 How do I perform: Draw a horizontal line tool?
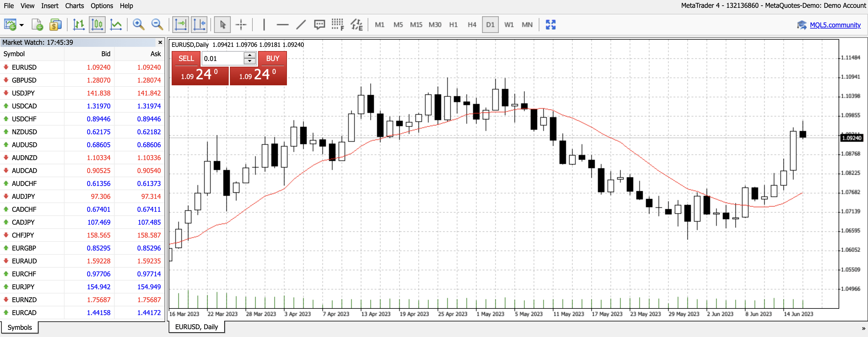(282, 25)
